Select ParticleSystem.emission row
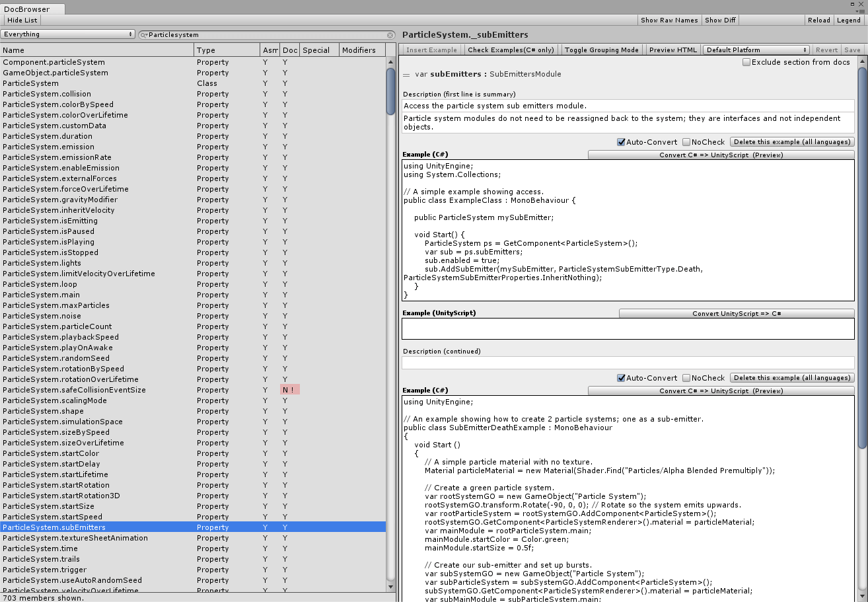The height and width of the screenshot is (602, 868). pos(193,147)
